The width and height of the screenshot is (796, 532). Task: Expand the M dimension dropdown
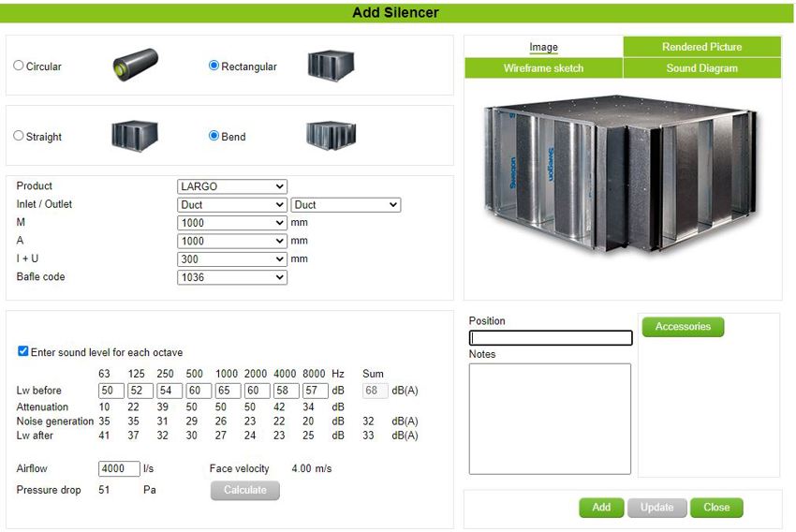[x=231, y=223]
